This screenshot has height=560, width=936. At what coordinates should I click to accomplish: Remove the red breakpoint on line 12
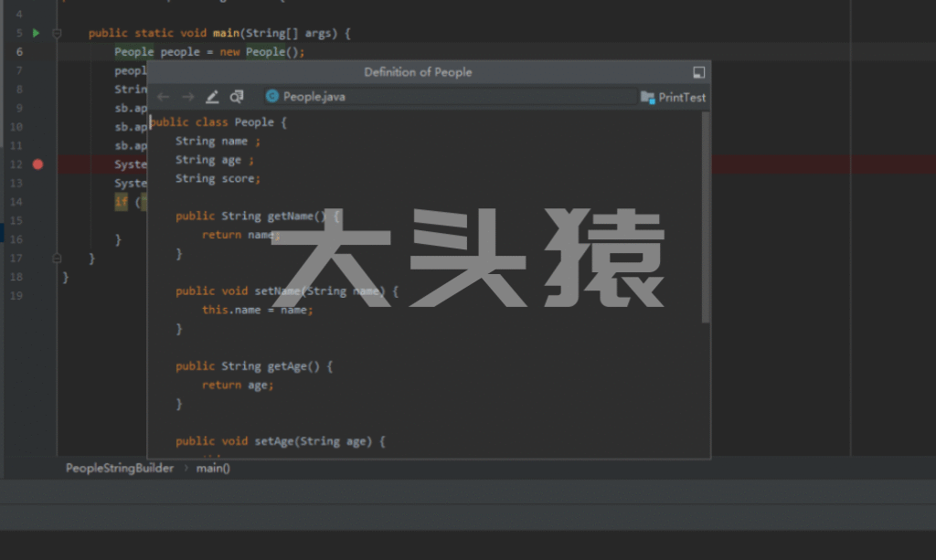[x=37, y=164]
